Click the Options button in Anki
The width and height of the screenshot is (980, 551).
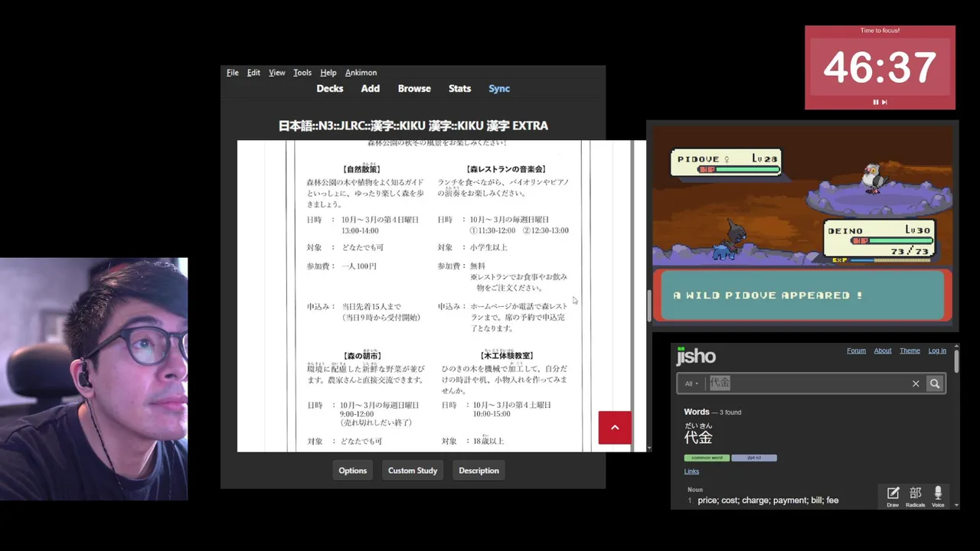pyautogui.click(x=353, y=471)
